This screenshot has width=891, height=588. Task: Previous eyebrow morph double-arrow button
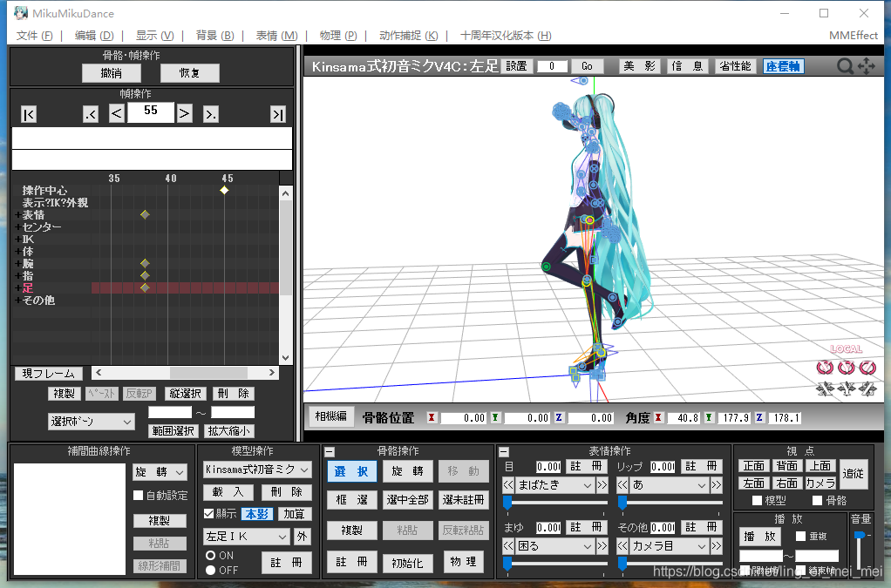508,546
